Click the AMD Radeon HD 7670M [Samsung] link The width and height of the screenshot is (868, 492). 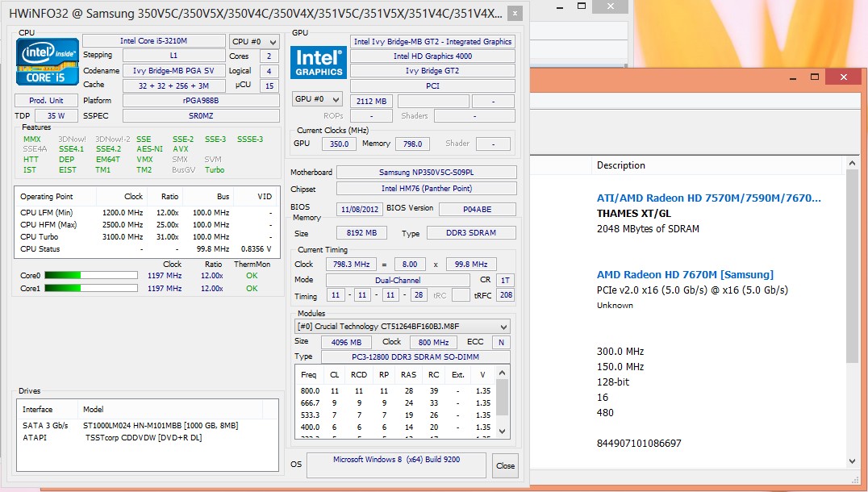(685, 274)
